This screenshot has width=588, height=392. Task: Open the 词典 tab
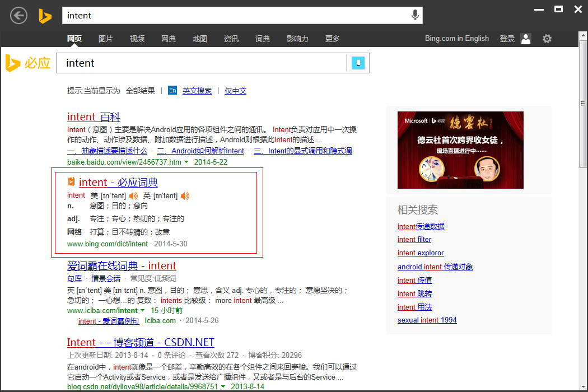click(x=263, y=39)
